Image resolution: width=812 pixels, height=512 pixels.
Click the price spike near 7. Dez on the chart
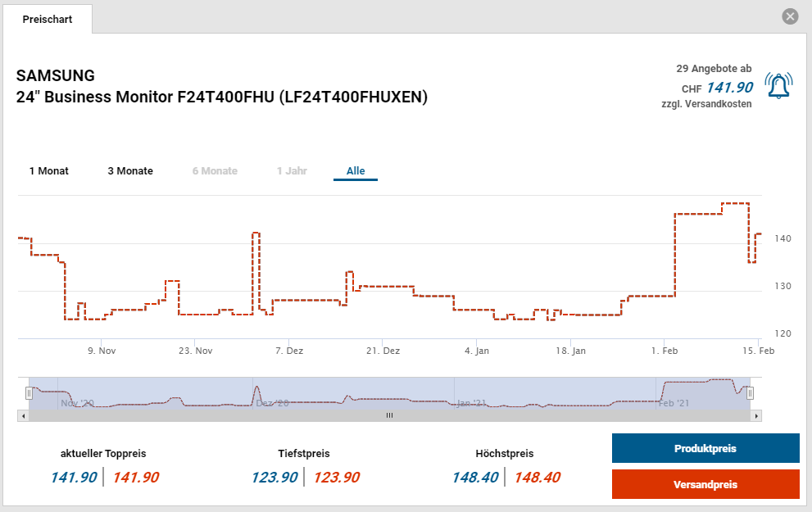(256, 233)
